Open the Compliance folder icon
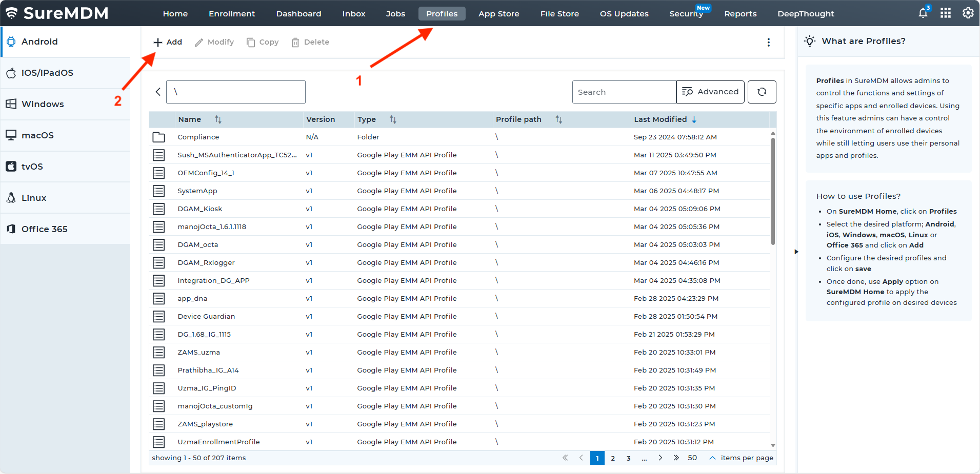The width and height of the screenshot is (980, 474). tap(159, 137)
